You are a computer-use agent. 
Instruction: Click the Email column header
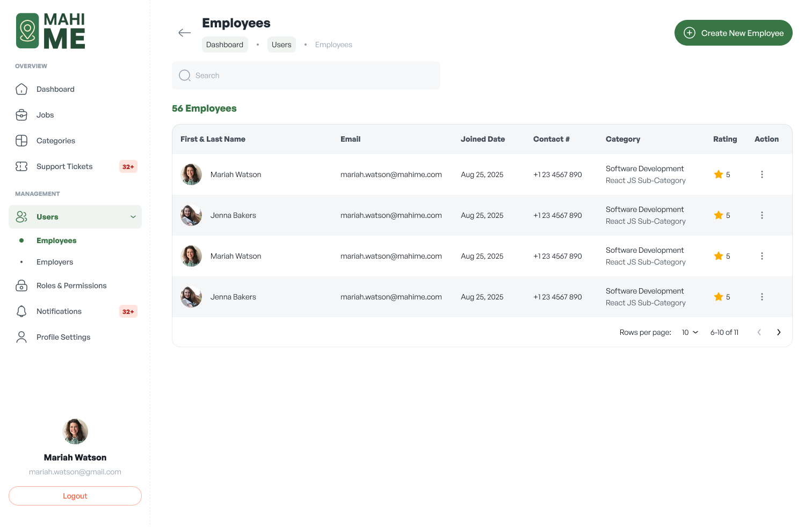click(350, 139)
